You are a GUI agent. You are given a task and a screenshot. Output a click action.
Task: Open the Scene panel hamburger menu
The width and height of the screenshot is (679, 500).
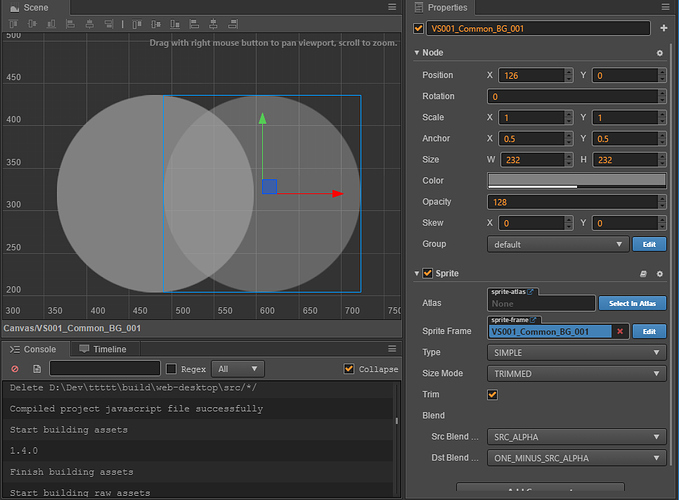pyautogui.click(x=391, y=7)
